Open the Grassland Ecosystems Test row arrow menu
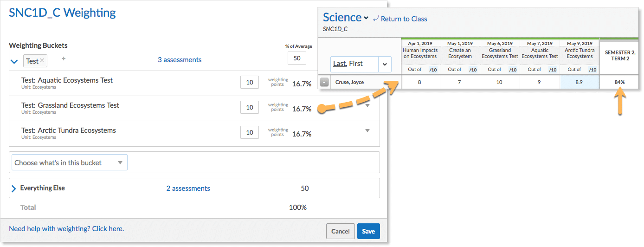Viewport: 644px width, 247px height. click(367, 106)
